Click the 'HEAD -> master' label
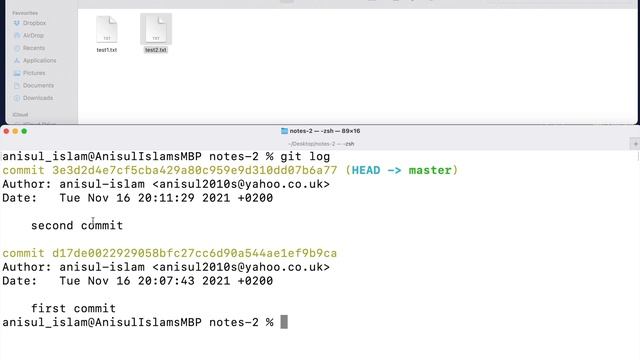The width and height of the screenshot is (640, 360). [x=402, y=170]
